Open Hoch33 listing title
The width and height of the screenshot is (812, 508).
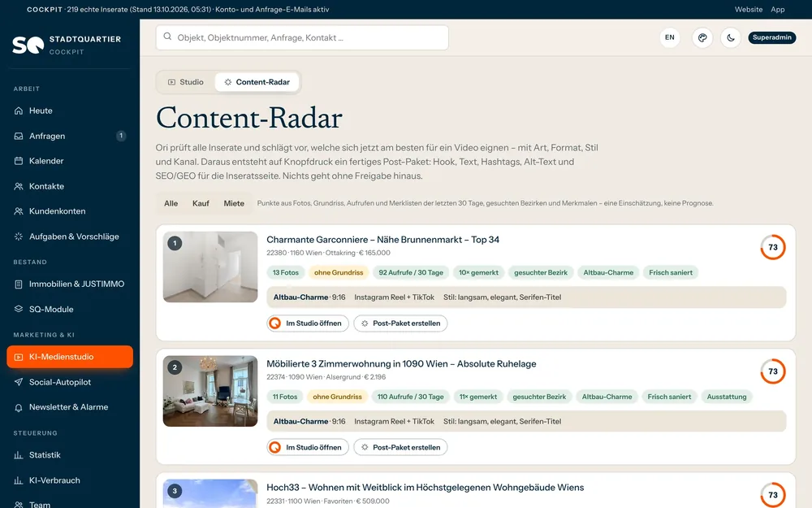(x=425, y=488)
